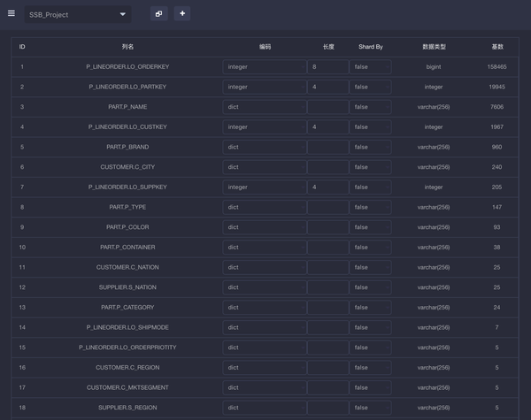Open encoding dropdown for PART.P_NAME row
This screenshot has width=531, height=420.
tap(265, 107)
